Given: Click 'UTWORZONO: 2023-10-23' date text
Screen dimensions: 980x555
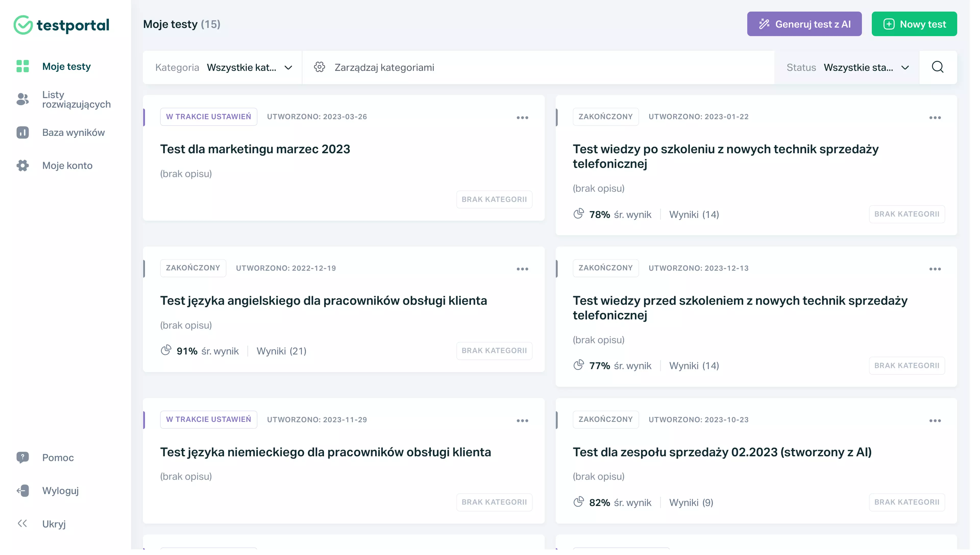Looking at the screenshot, I should click(699, 420).
